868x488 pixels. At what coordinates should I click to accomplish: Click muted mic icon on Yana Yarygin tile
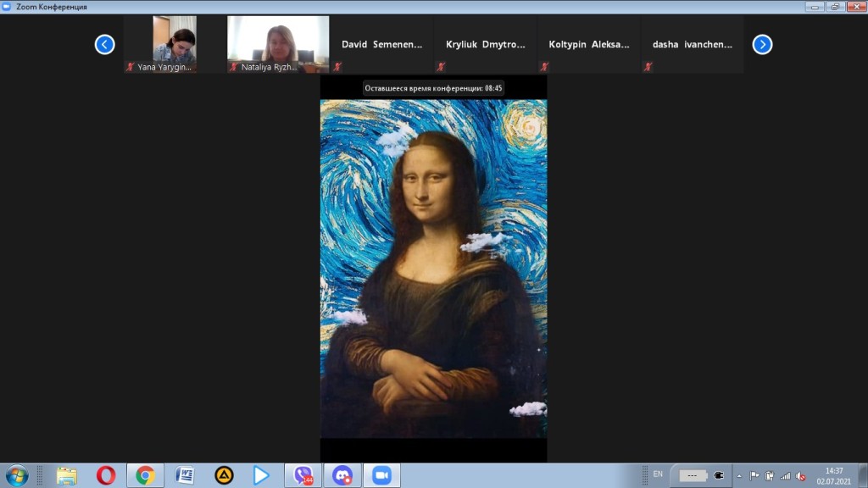130,67
